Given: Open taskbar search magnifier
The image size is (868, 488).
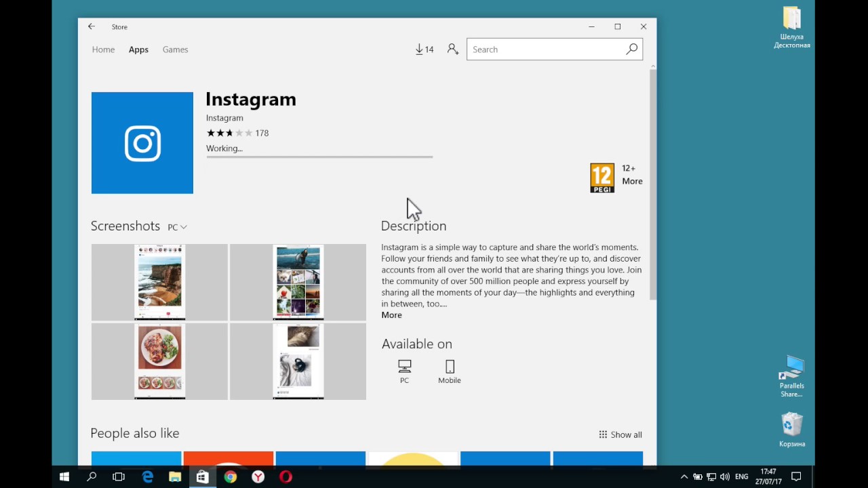Looking at the screenshot, I should (92, 477).
